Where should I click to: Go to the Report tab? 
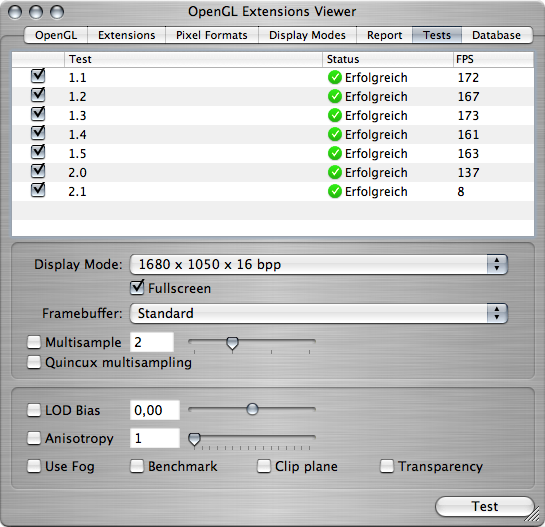coord(384,35)
